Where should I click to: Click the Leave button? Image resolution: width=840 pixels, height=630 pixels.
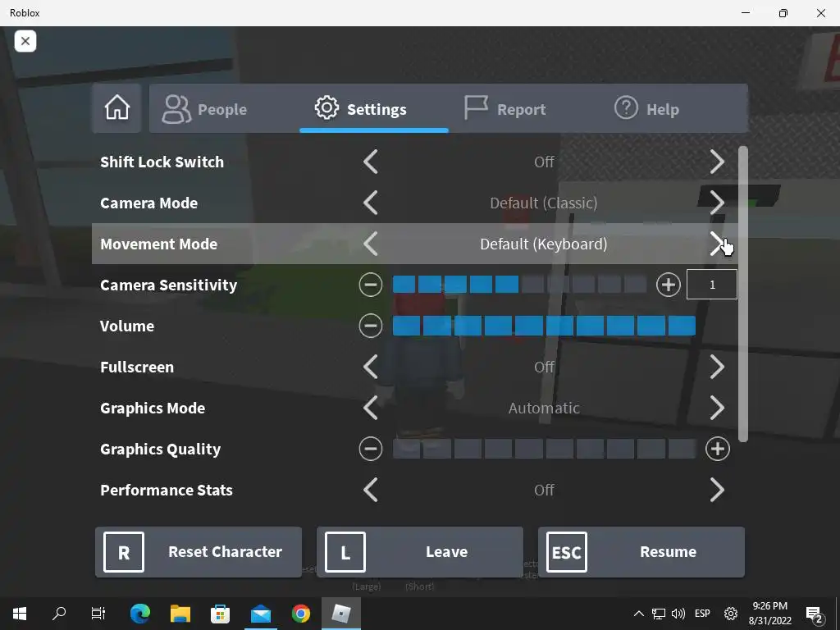pos(420,552)
